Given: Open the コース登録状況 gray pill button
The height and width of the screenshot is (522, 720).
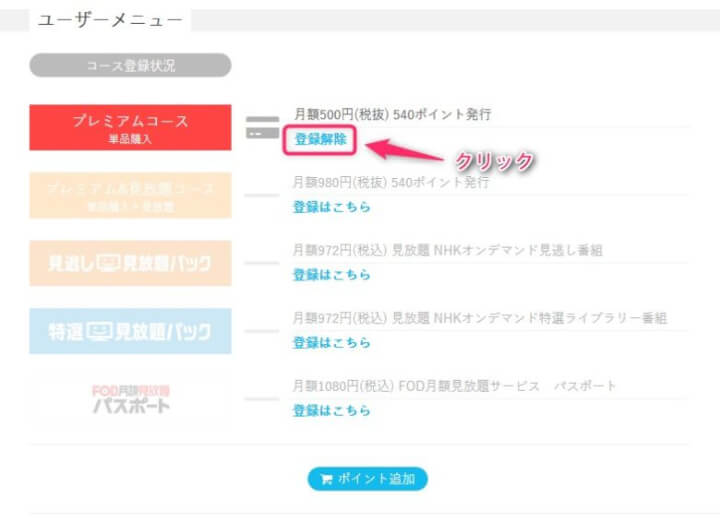Looking at the screenshot, I should (x=130, y=65).
